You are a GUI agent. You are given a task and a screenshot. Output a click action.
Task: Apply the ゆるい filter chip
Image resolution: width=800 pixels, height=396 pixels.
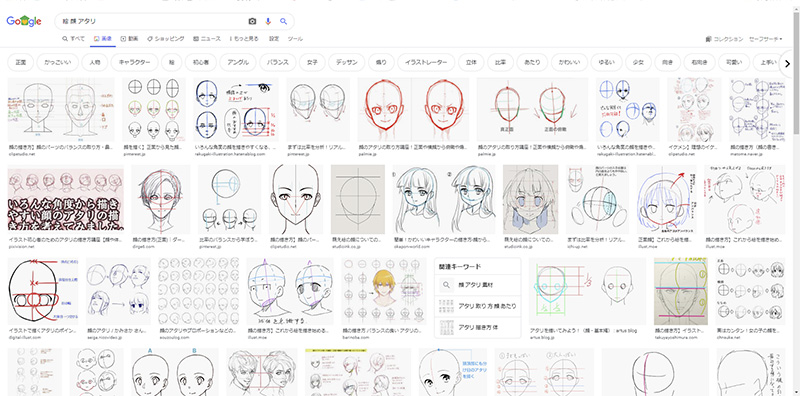pyautogui.click(x=606, y=62)
